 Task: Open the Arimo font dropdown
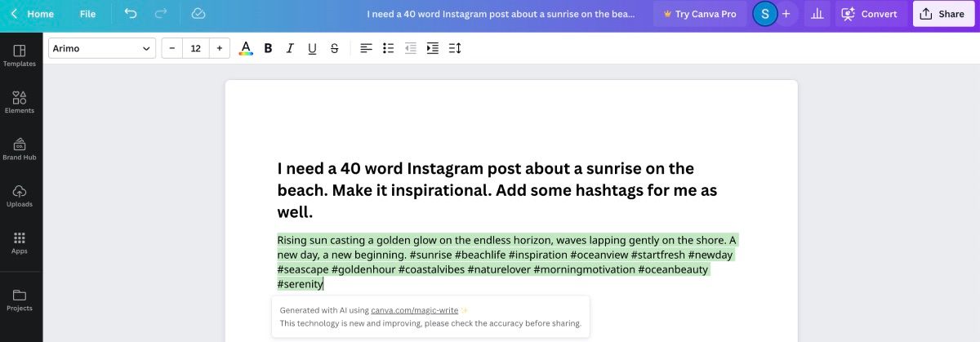coord(102,48)
